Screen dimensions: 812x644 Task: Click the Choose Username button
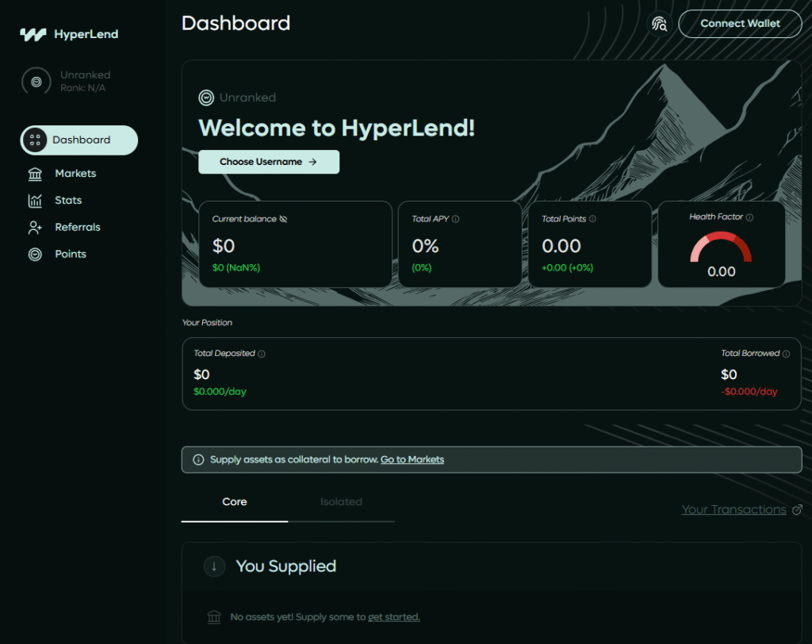pos(268,161)
